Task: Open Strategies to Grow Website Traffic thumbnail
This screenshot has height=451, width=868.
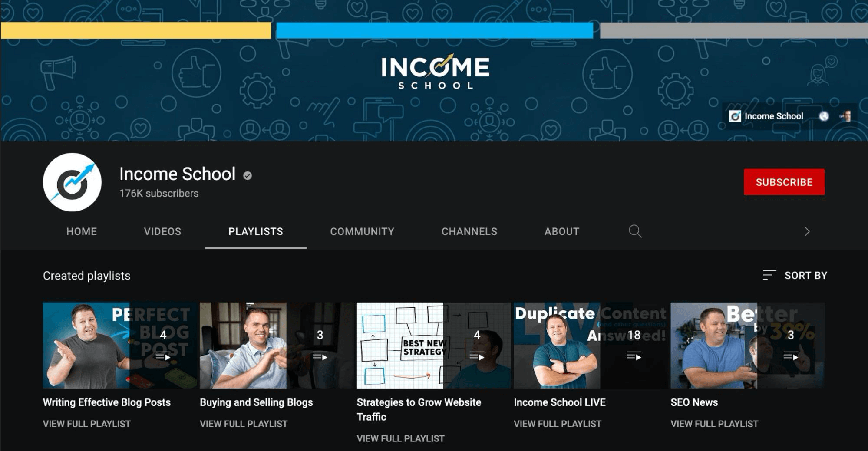Action: click(x=434, y=346)
